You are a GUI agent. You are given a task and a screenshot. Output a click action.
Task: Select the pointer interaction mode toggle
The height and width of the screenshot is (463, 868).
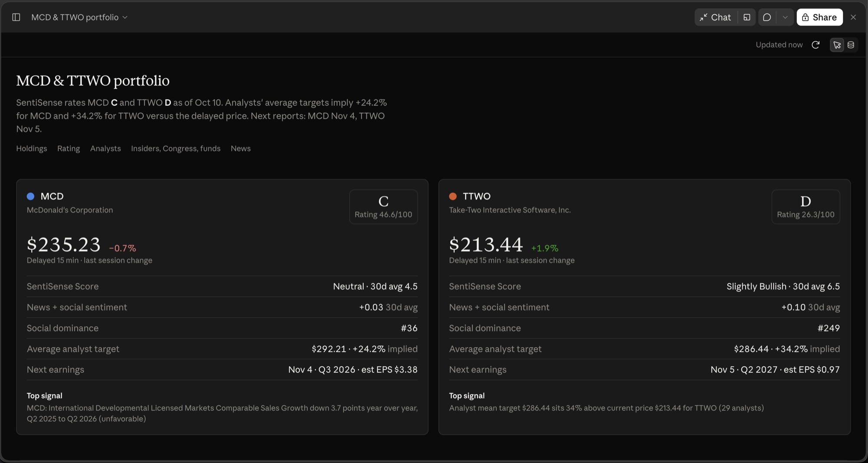(837, 45)
